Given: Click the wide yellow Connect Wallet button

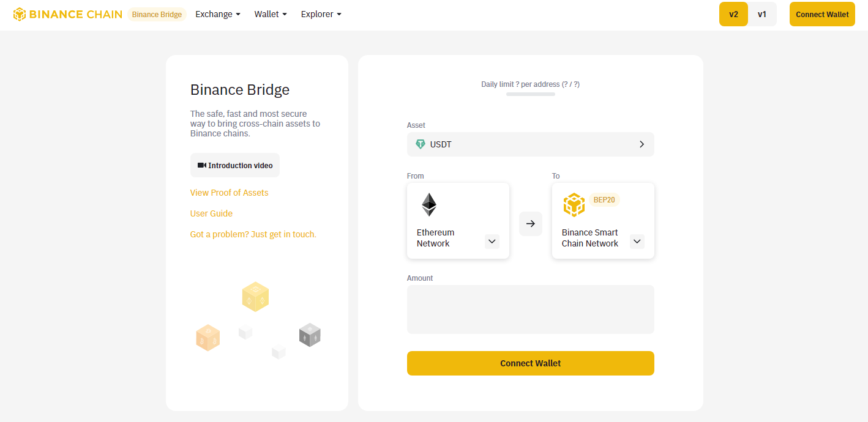Looking at the screenshot, I should coord(531,363).
